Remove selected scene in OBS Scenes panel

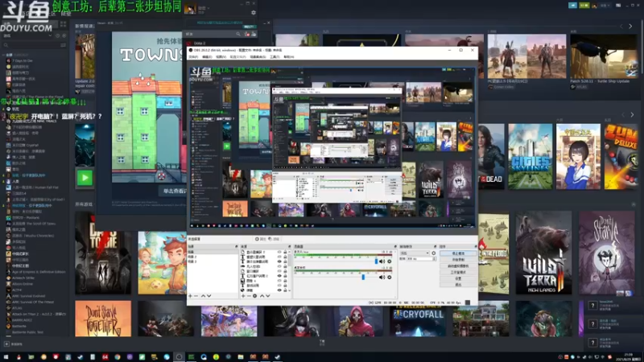[196, 295]
